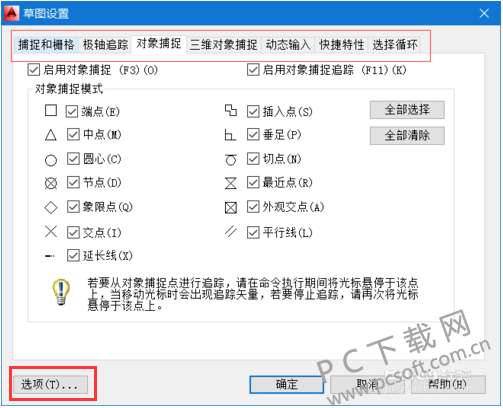Uncheck the 延长线(X) checkbox
This screenshot has height=408, width=503.
[73, 256]
